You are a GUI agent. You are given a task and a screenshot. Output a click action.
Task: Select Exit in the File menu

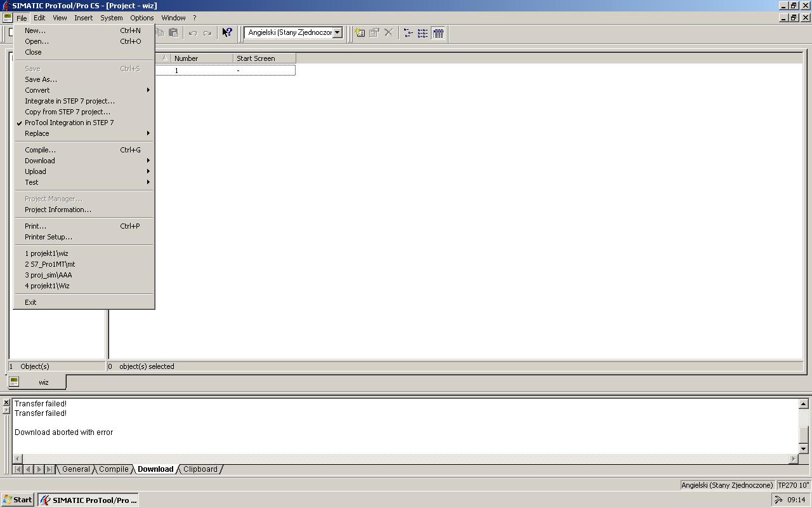tap(84, 302)
